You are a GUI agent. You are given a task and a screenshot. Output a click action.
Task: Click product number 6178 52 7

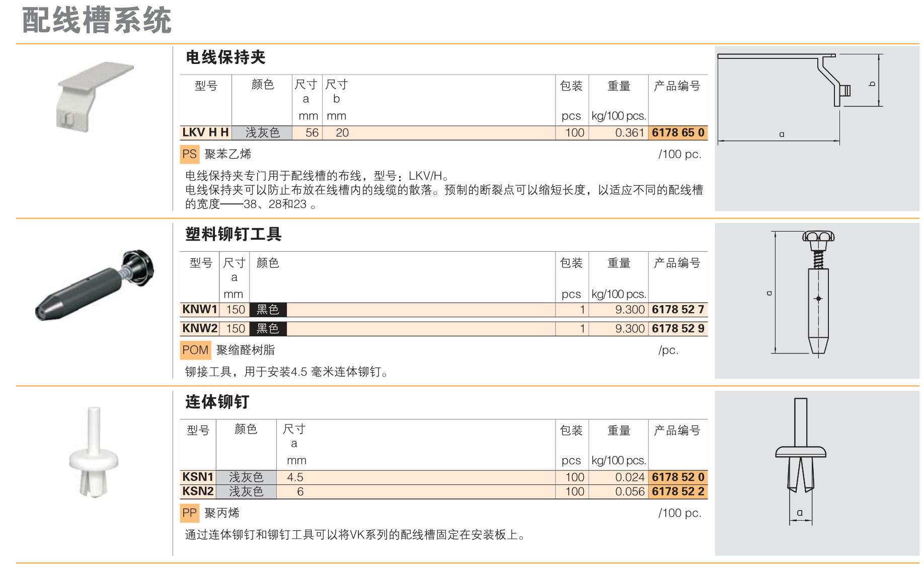coord(678,310)
